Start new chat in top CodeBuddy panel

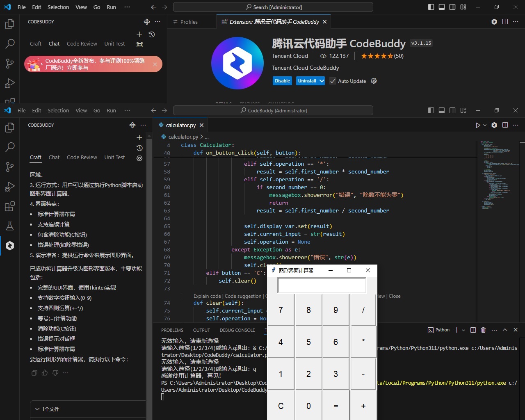139,34
